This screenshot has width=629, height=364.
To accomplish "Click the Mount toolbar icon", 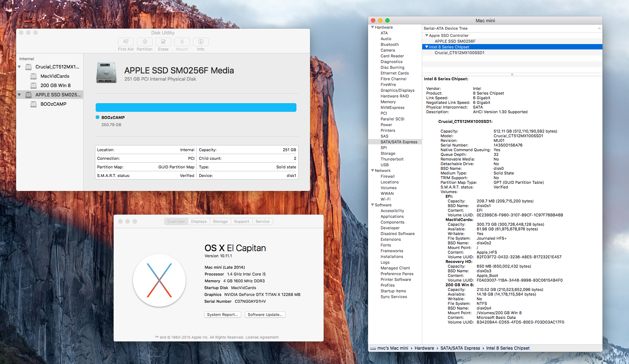I will coord(182,42).
